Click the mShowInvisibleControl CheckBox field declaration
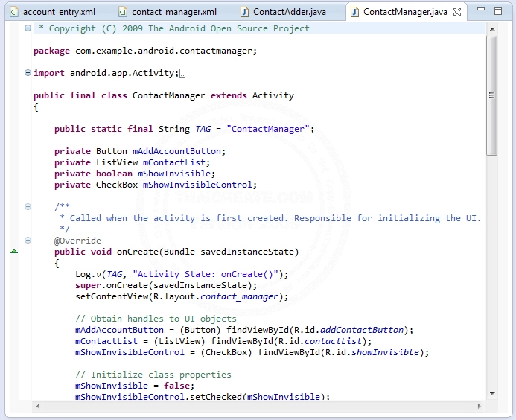 click(197, 185)
